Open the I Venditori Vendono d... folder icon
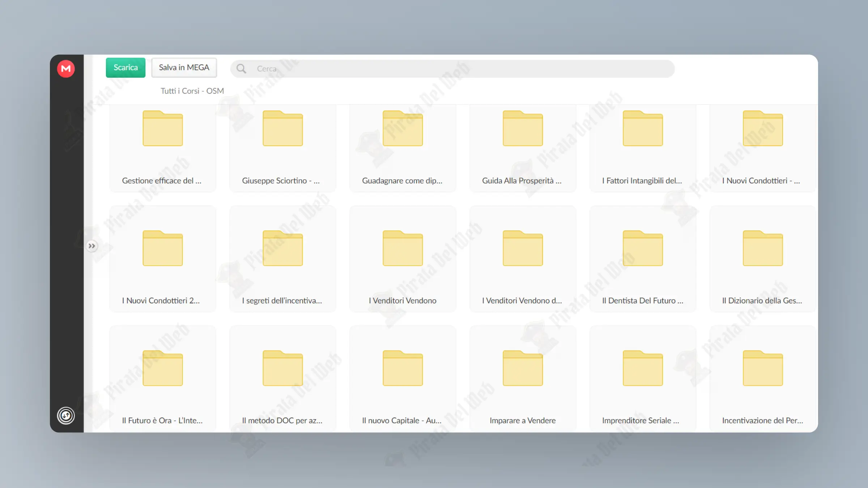 (x=523, y=248)
